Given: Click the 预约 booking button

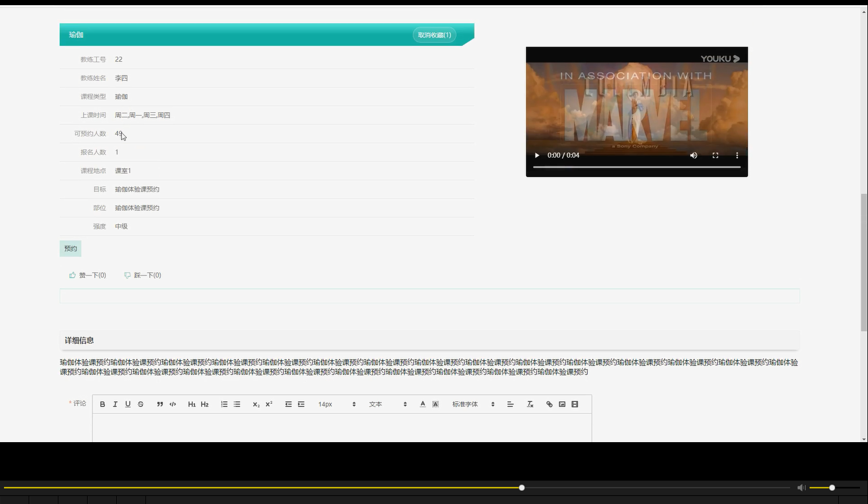Looking at the screenshot, I should [70, 249].
